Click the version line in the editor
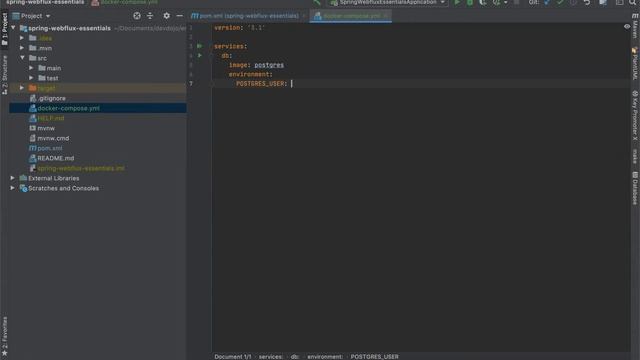 [239, 27]
